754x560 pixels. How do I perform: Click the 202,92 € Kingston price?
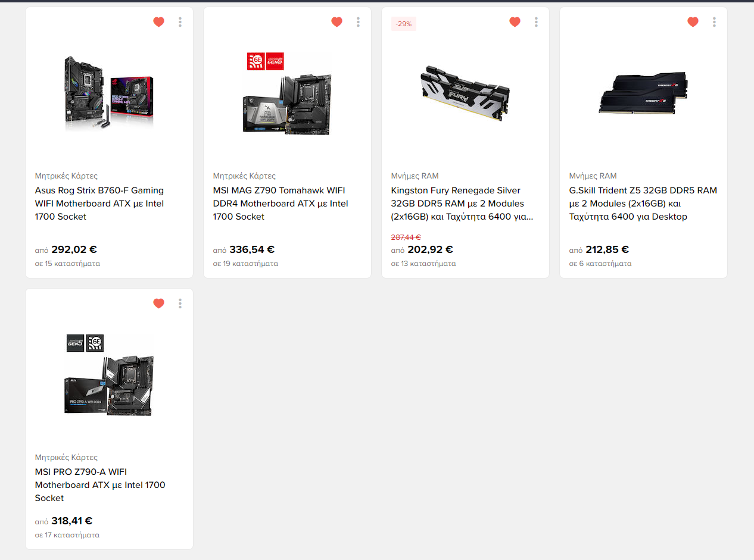[x=430, y=250]
